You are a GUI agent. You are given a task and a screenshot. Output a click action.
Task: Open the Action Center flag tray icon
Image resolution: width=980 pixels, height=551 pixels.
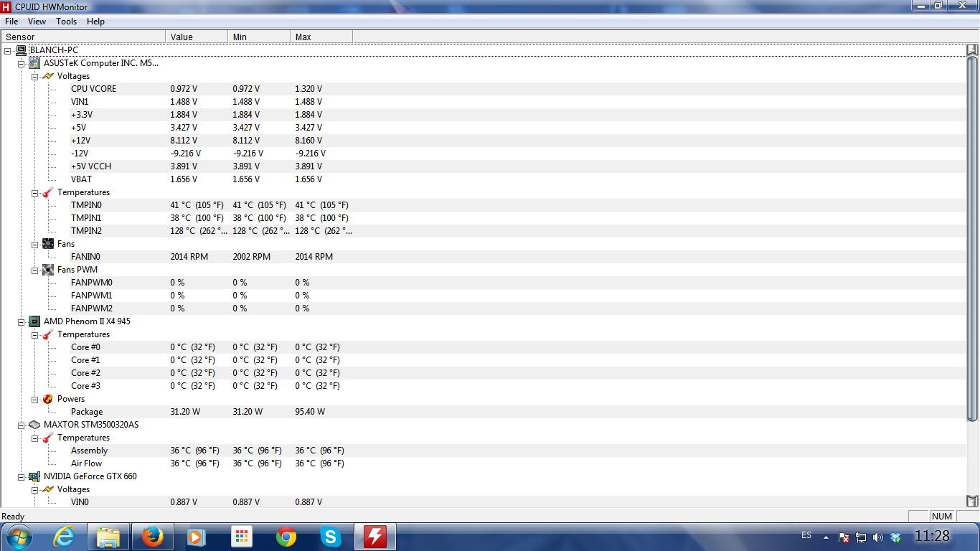pyautogui.click(x=844, y=537)
